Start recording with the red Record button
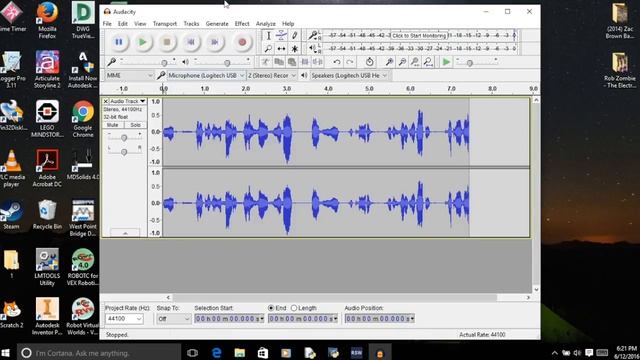This screenshot has width=640, height=360. pos(242,42)
